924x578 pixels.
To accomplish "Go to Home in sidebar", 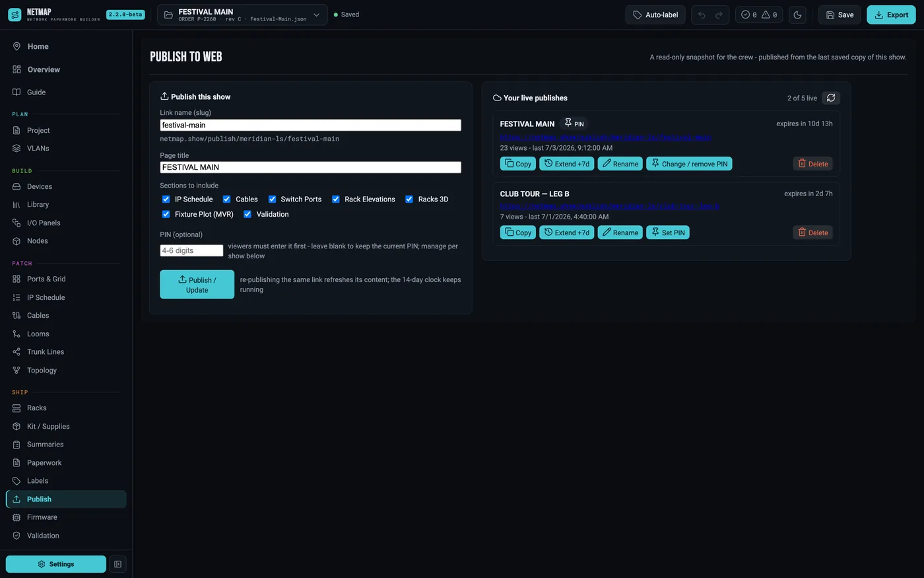I will pyautogui.click(x=66, y=46).
